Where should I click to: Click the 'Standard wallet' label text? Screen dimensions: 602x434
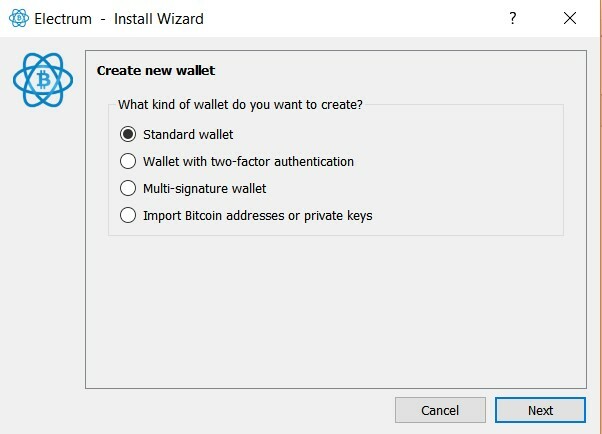click(188, 134)
